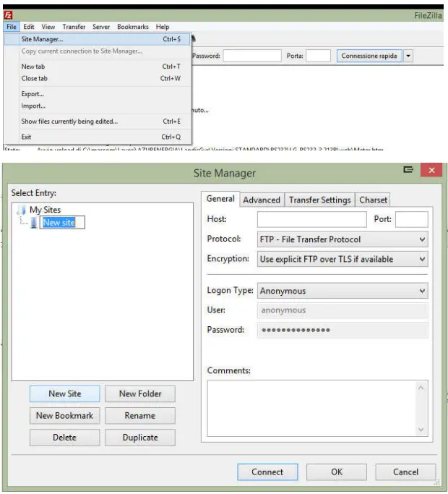Screen dimensions: 448x494
Task: Click the quickconnect Password field
Action: 252,56
